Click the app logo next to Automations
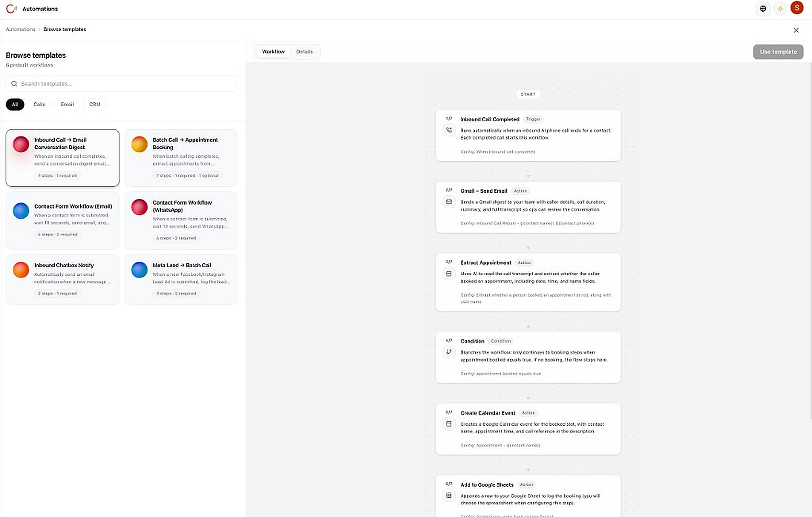This screenshot has height=517, width=812. 11,9
